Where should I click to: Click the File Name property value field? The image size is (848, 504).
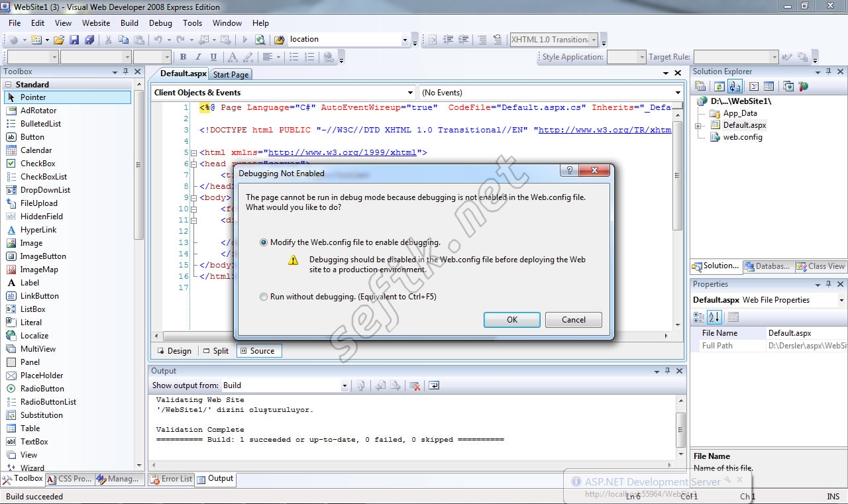pyautogui.click(x=806, y=333)
